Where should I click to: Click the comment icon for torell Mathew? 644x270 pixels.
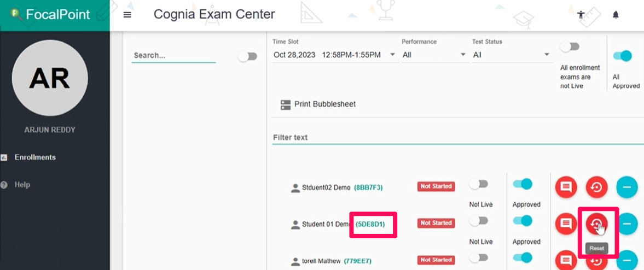click(566, 260)
